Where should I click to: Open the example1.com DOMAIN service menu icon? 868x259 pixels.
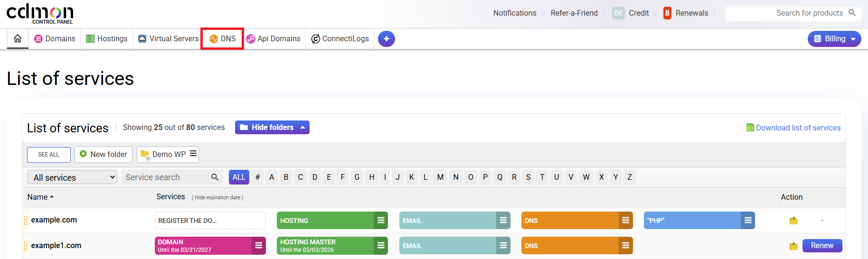point(259,246)
